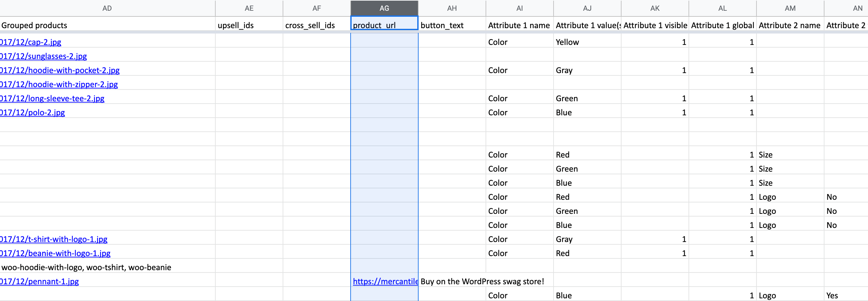Image resolution: width=868 pixels, height=301 pixels.
Task: Click the 'Yellow' attribute value cell
Action: (587, 42)
